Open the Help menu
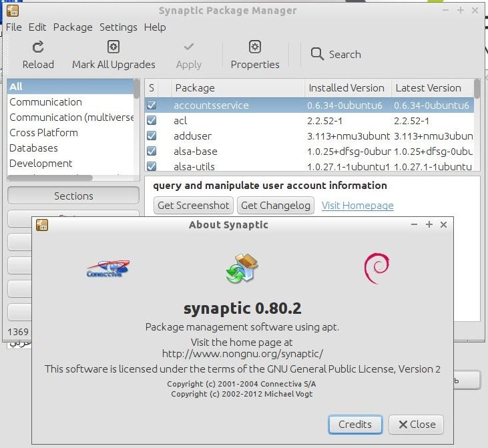Screen dimensions: 488x448 pyautogui.click(x=155, y=27)
